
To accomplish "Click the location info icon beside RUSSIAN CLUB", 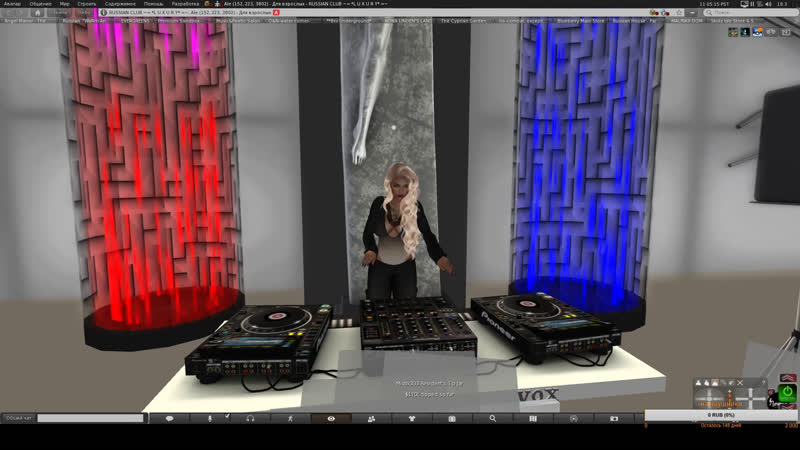I will tap(104, 12).
